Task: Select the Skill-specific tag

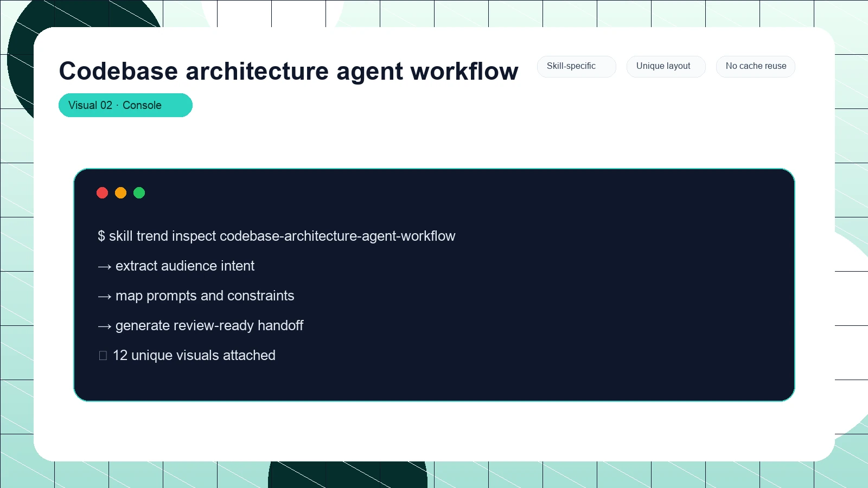Action: [576, 66]
